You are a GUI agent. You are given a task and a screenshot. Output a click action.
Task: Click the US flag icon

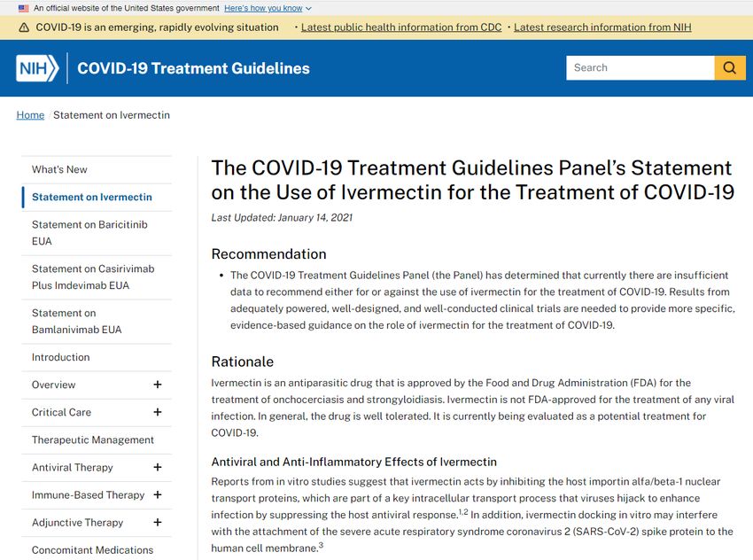click(x=23, y=8)
